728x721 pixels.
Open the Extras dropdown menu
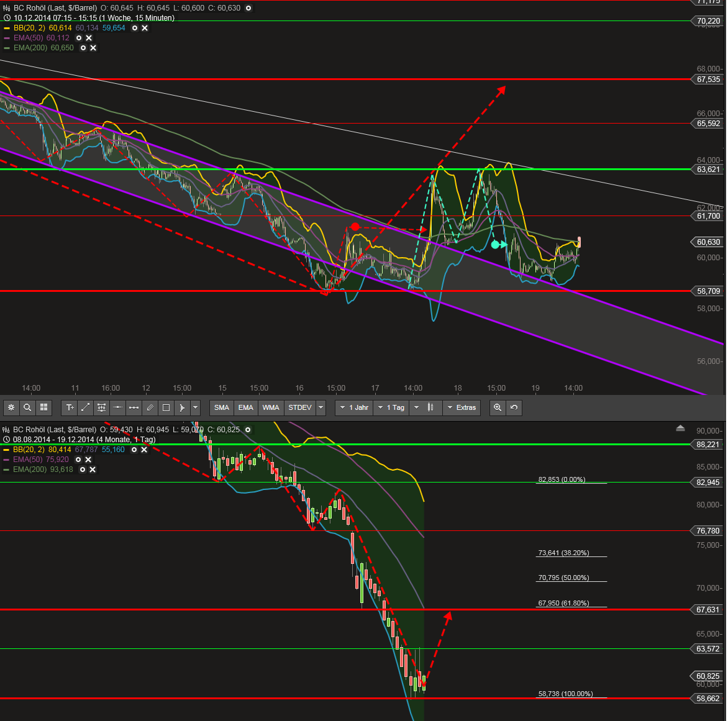coord(462,407)
